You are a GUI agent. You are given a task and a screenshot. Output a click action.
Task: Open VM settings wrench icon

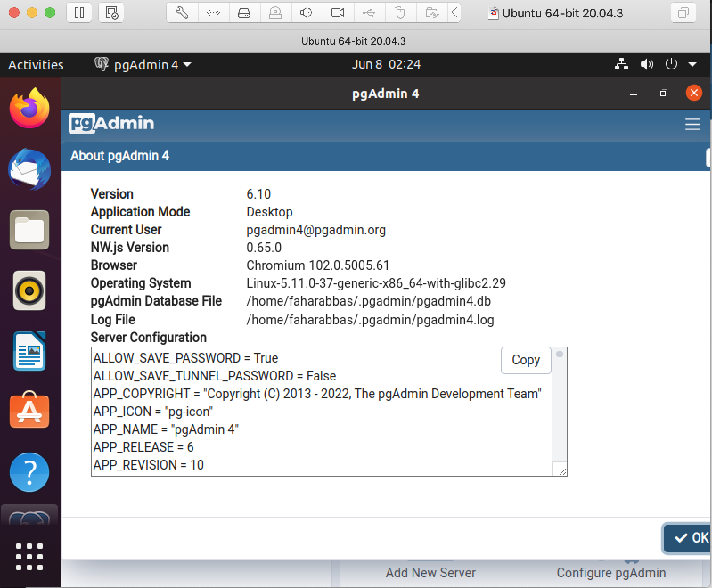point(182,12)
